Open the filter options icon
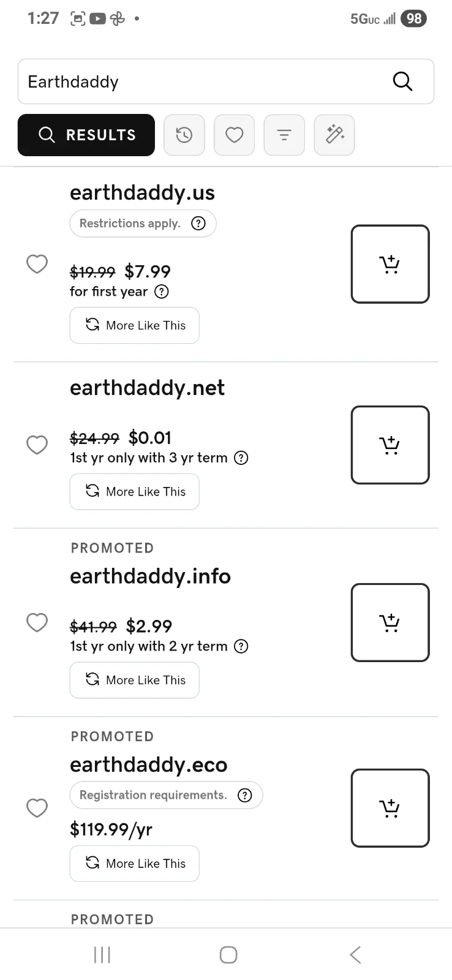The height and width of the screenshot is (980, 452). point(284,135)
